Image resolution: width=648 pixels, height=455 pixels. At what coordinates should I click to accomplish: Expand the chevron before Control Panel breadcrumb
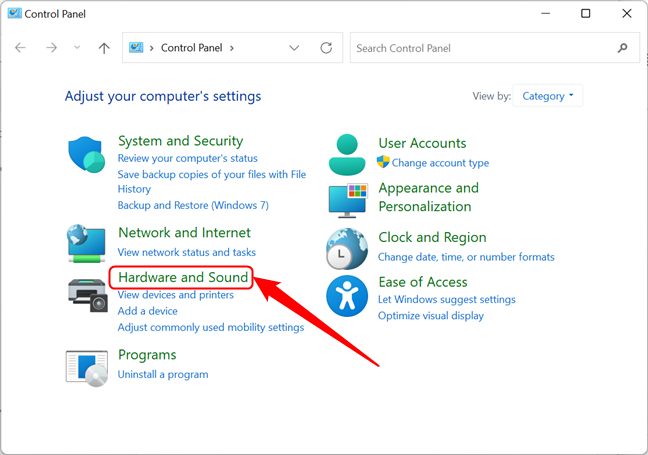(x=152, y=48)
